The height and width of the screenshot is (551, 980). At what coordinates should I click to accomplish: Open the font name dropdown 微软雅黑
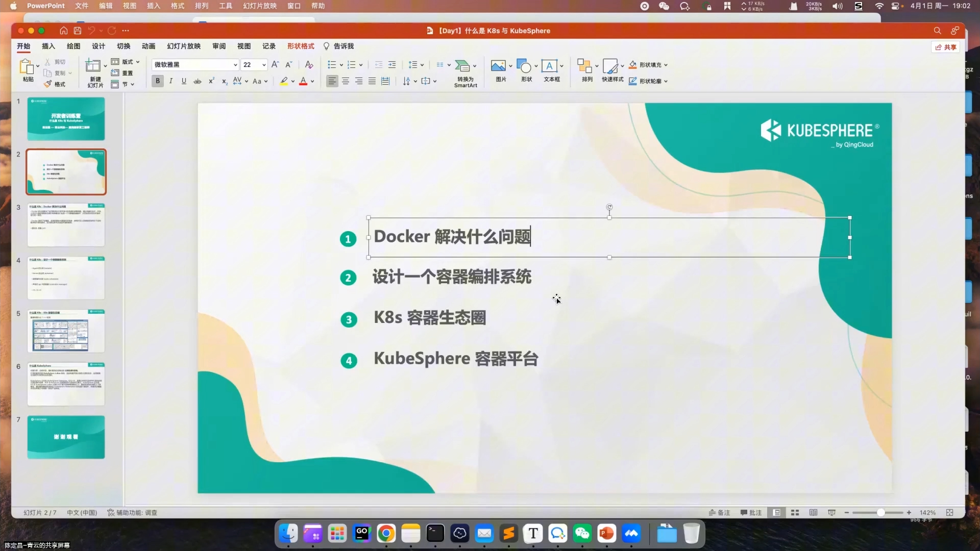click(235, 65)
